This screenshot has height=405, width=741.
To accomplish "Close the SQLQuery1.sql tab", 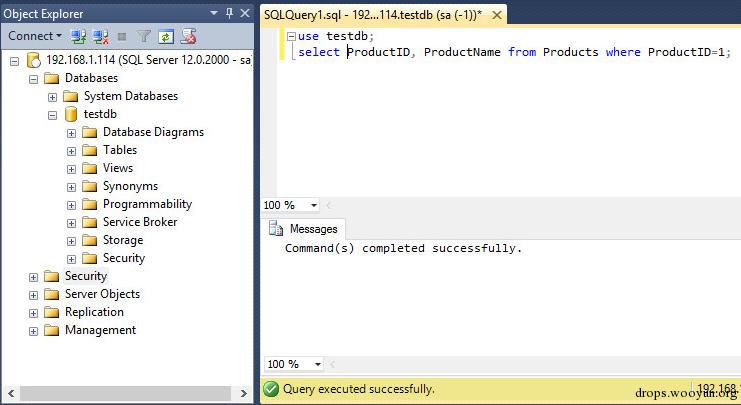I will (x=497, y=15).
